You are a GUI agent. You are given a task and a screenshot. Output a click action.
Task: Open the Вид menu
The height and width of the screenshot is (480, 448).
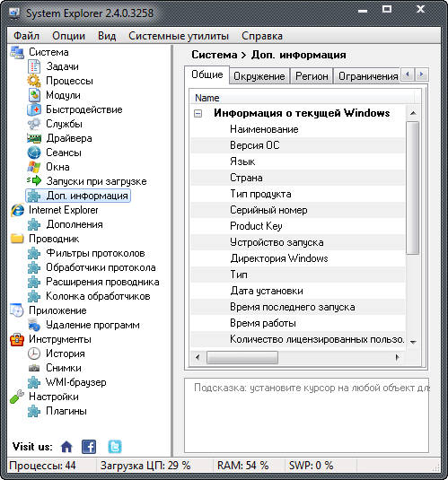(107, 36)
